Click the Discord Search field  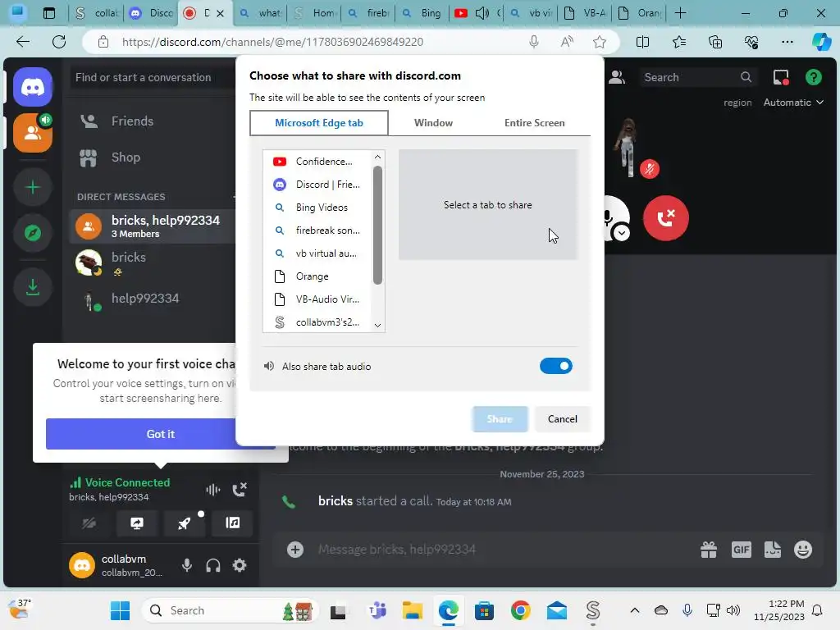tap(698, 77)
